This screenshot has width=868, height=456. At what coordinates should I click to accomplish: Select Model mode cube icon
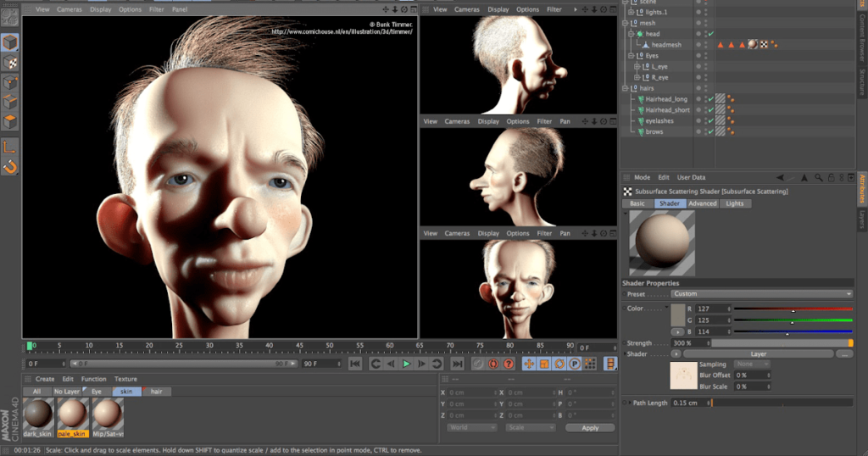[x=9, y=42]
